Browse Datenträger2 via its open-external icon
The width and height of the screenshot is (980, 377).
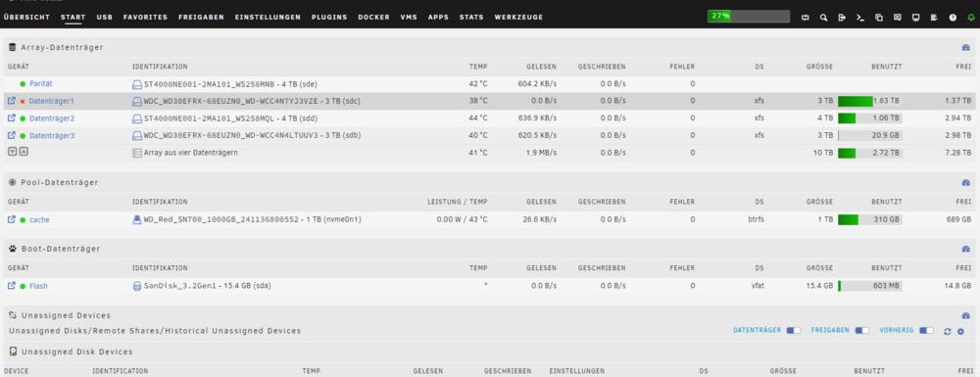pos(11,118)
